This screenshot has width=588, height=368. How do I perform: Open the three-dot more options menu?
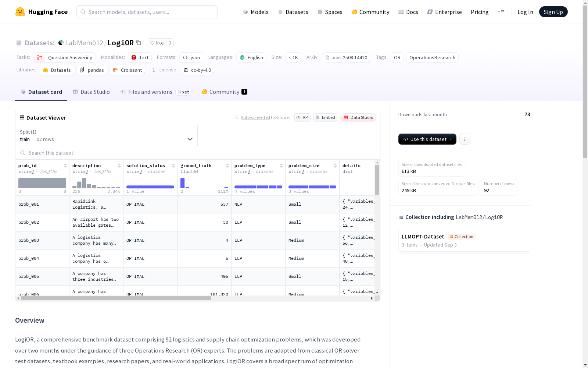[x=465, y=139]
